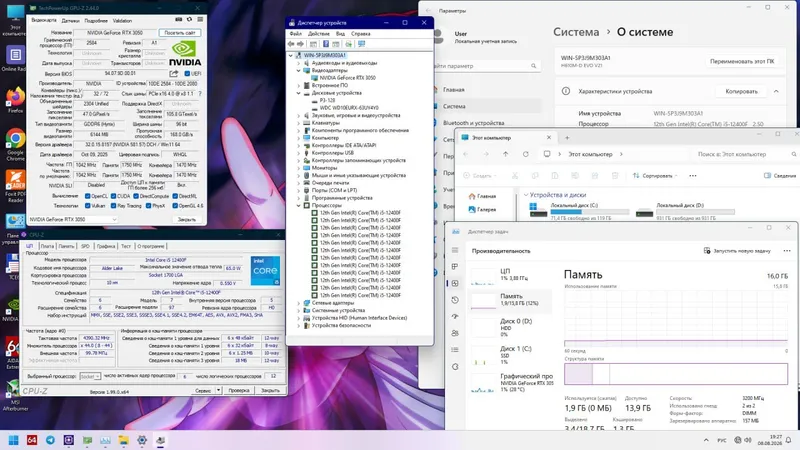Click three-dots more icon in Explorer toolbar

pos(693,176)
